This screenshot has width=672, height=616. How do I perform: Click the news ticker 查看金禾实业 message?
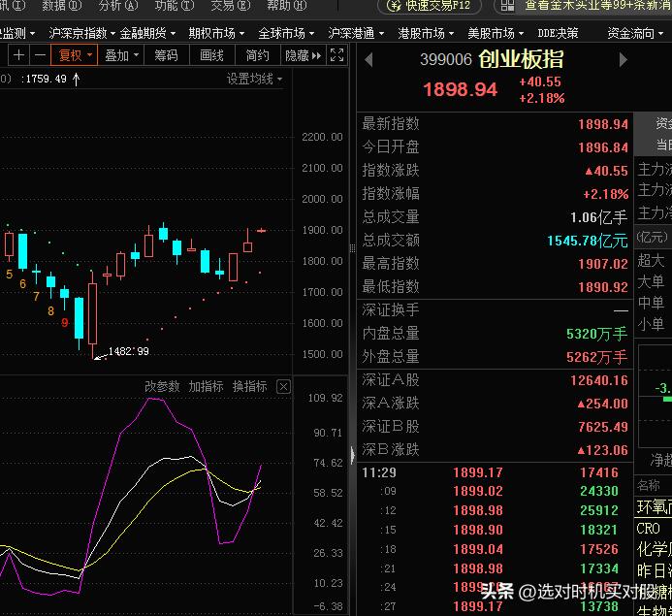click(x=598, y=6)
